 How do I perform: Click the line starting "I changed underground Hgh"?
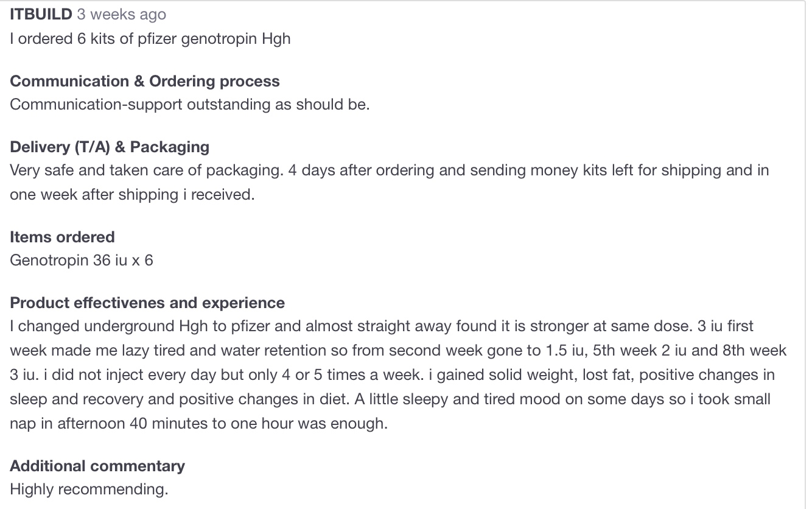pos(381,326)
